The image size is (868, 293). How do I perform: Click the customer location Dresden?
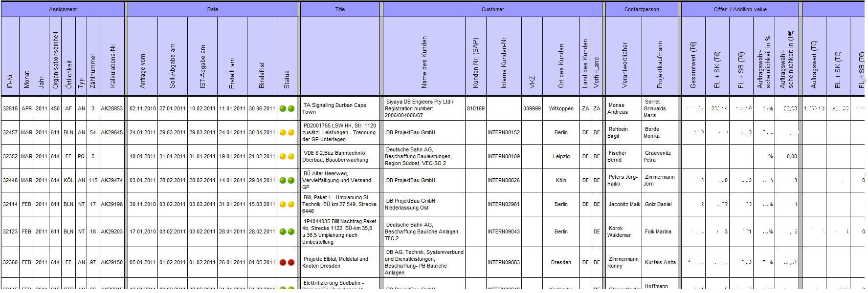coord(561,262)
